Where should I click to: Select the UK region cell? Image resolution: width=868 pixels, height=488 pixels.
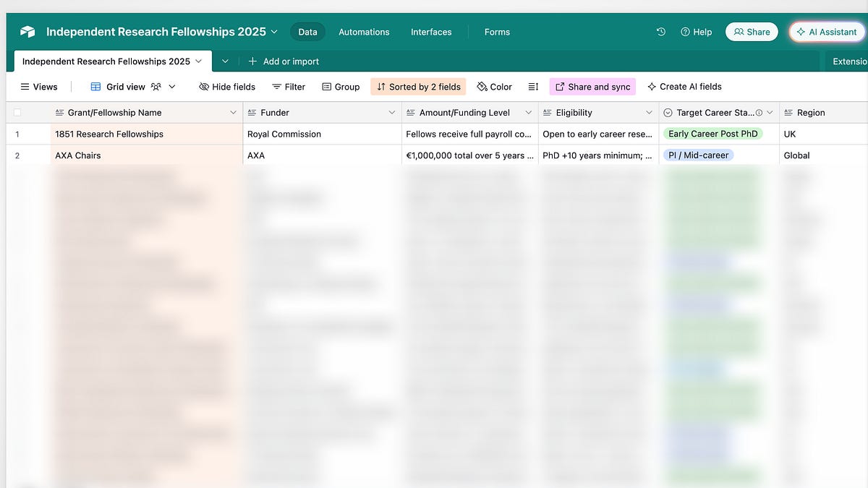point(823,134)
